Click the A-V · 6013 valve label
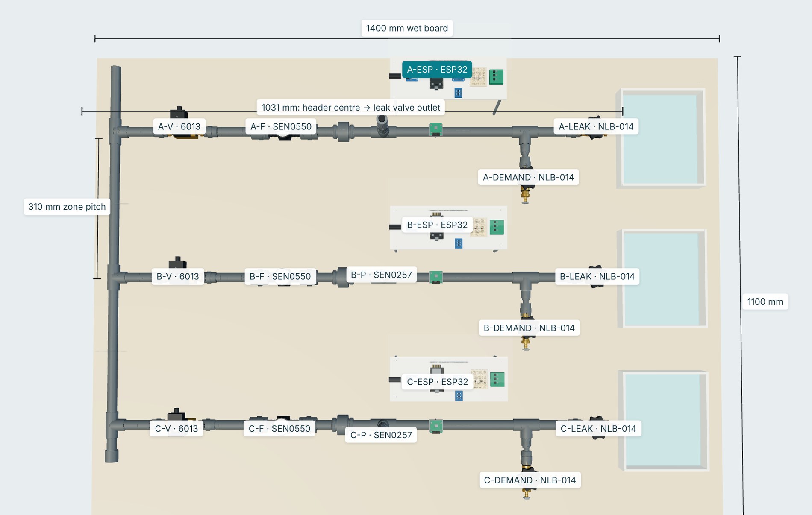 pyautogui.click(x=179, y=126)
